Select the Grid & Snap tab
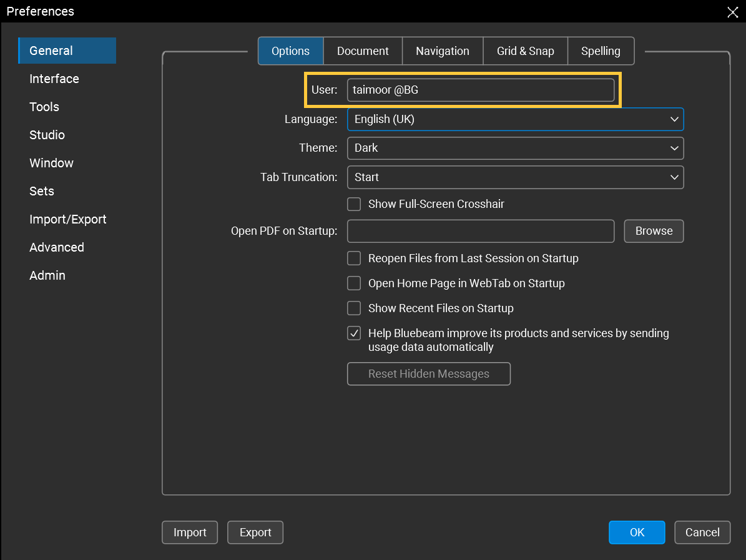746x560 pixels. pyautogui.click(x=525, y=51)
